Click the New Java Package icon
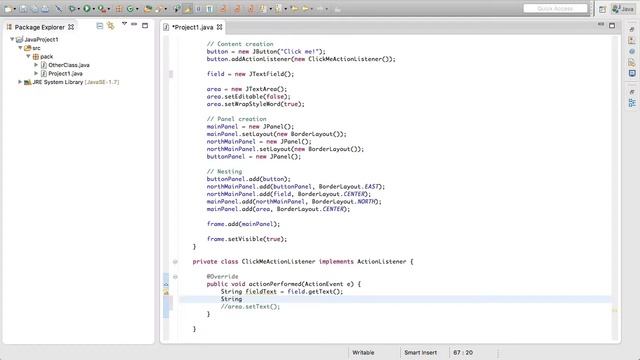This screenshot has width=640, height=360. click(x=119, y=9)
